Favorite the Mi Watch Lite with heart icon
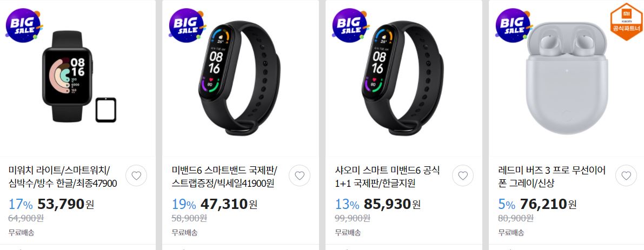 pos(136,176)
